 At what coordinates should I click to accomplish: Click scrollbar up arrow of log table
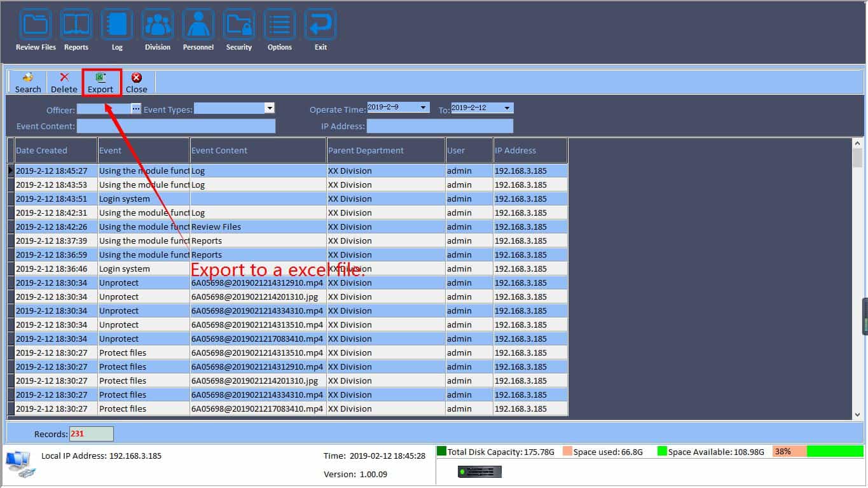pyautogui.click(x=857, y=144)
